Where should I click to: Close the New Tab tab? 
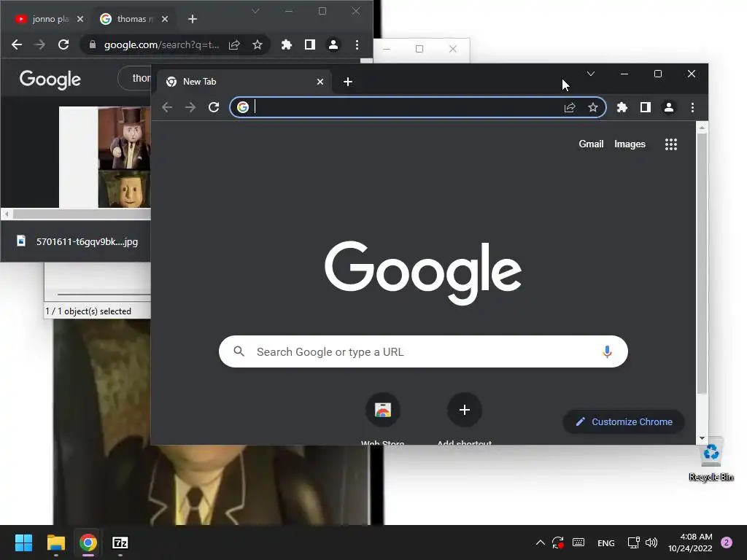tap(320, 82)
